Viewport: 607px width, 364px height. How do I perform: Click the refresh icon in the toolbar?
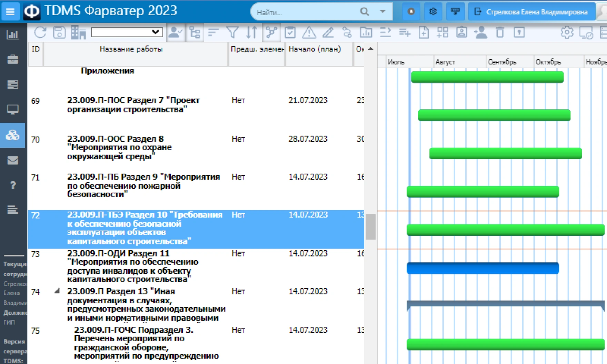click(40, 32)
